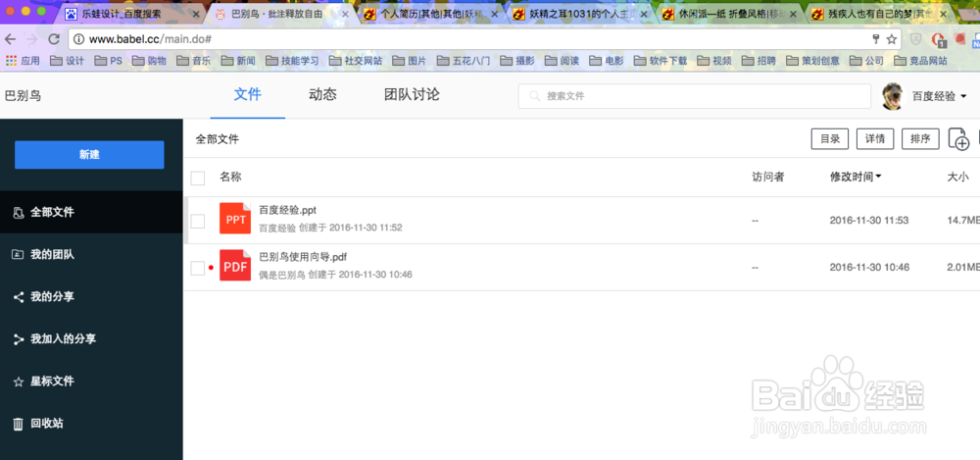Check the box for 巴别鸟使用向导.pdf

(198, 268)
